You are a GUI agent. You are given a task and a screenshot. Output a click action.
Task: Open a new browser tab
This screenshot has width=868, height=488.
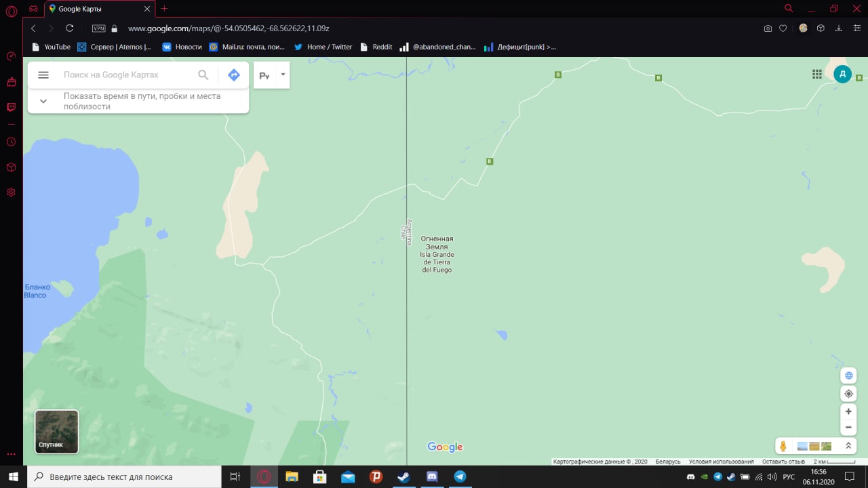tap(164, 9)
